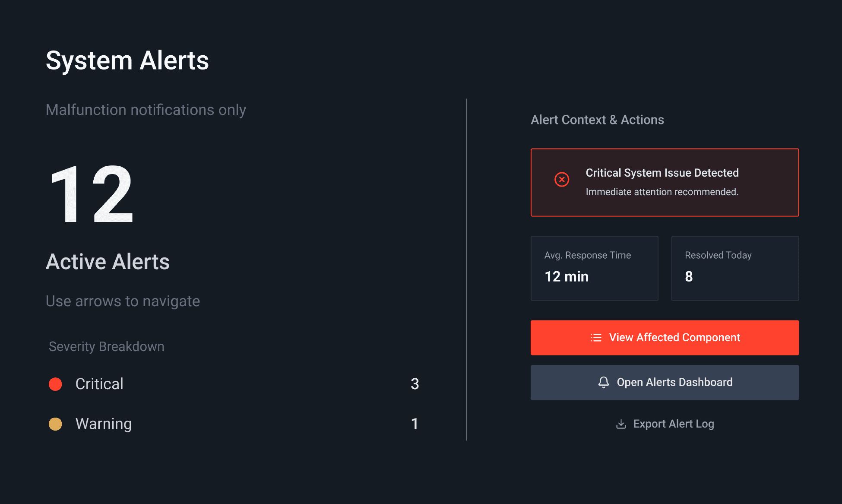Click the critical error icon in alert banner
Screen dimensions: 842x504
(x=561, y=179)
